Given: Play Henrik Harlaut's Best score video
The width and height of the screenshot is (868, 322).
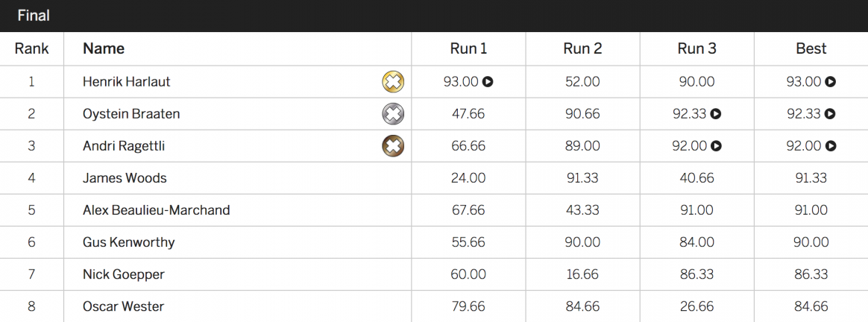Looking at the screenshot, I should (x=831, y=82).
